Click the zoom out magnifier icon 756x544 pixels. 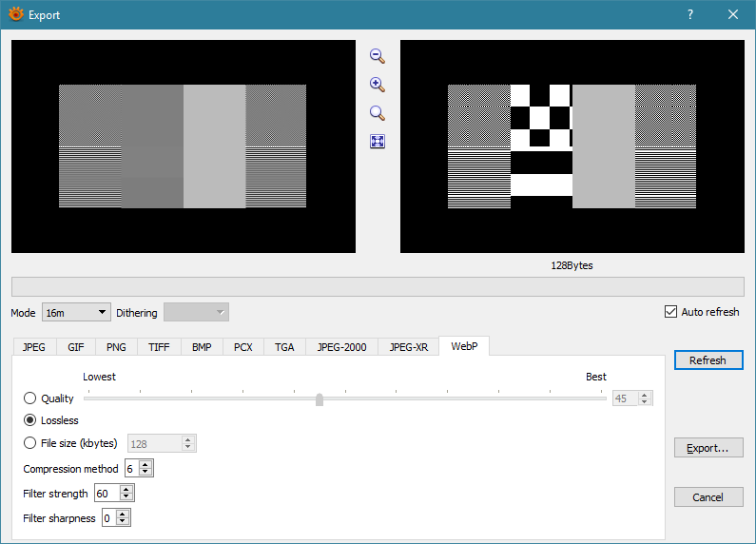377,56
